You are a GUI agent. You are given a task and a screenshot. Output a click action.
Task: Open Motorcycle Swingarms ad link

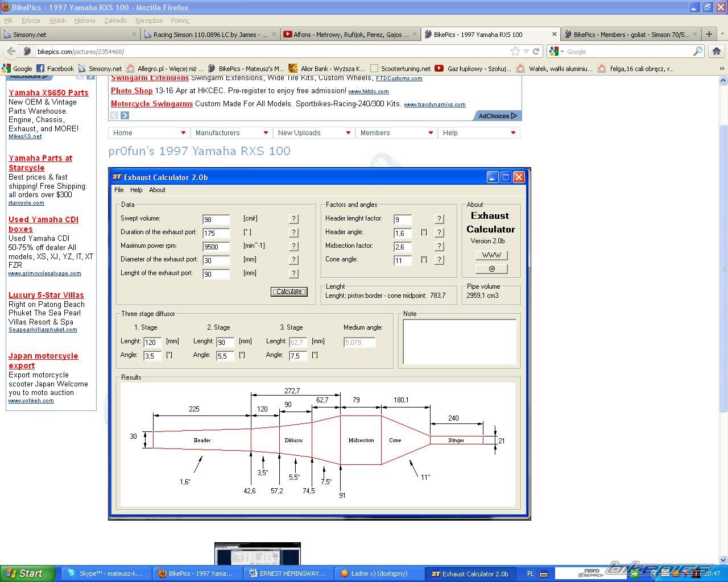tap(152, 103)
